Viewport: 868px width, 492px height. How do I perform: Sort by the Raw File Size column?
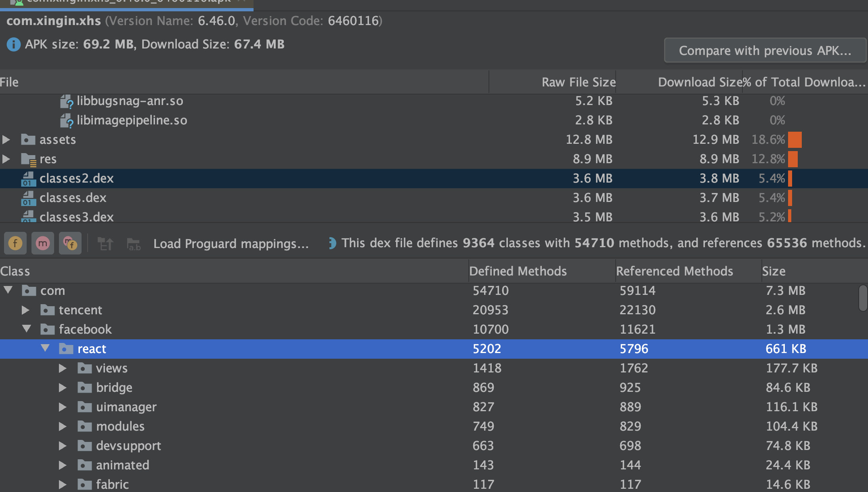point(578,82)
